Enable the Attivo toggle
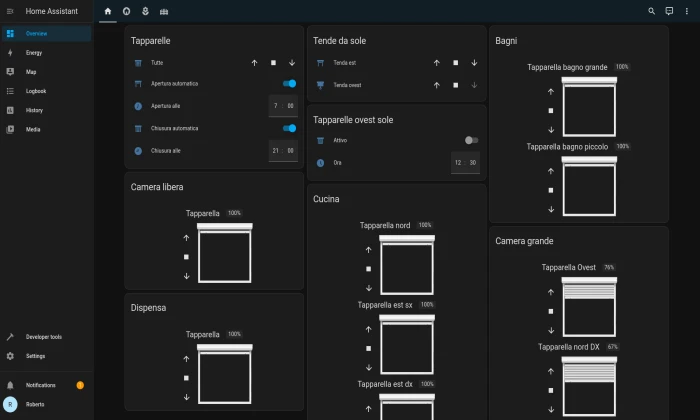700x420 pixels. click(471, 140)
